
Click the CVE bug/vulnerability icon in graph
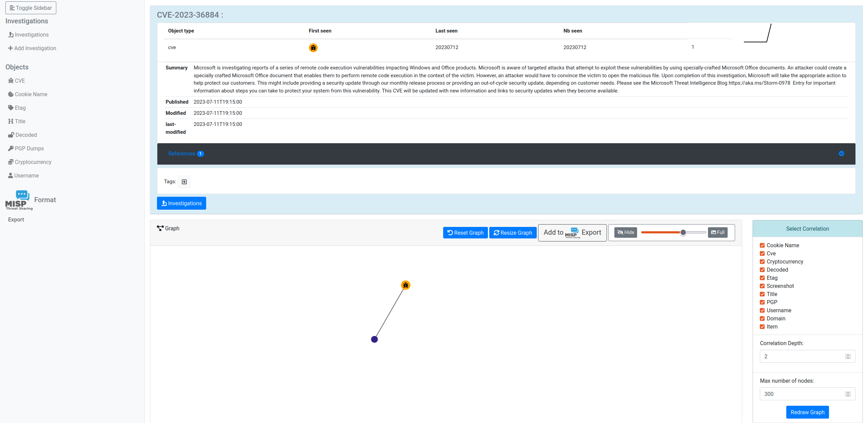(405, 285)
